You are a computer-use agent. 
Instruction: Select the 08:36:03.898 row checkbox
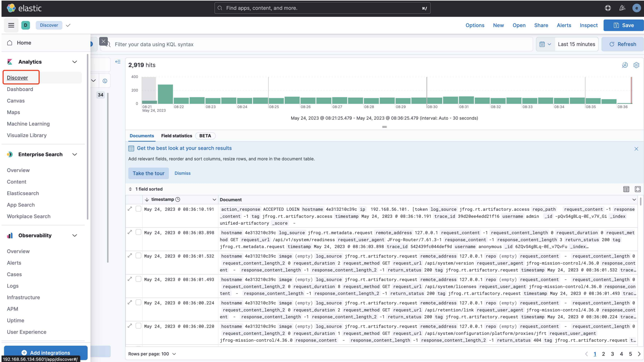(x=138, y=232)
